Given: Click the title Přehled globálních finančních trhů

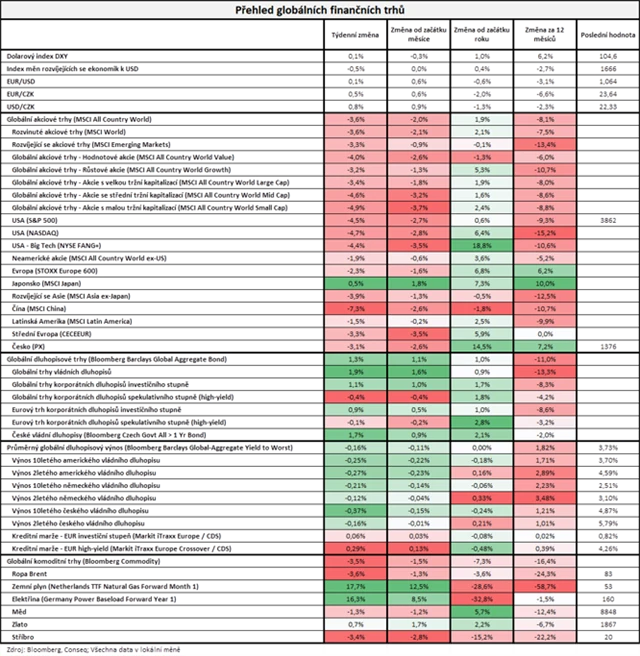Looking at the screenshot, I should coord(320,10).
